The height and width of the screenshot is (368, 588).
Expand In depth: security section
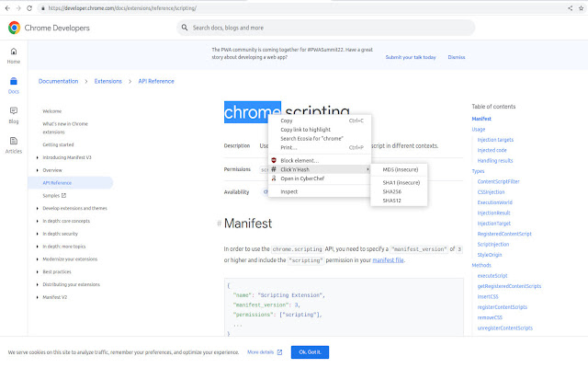pos(37,234)
